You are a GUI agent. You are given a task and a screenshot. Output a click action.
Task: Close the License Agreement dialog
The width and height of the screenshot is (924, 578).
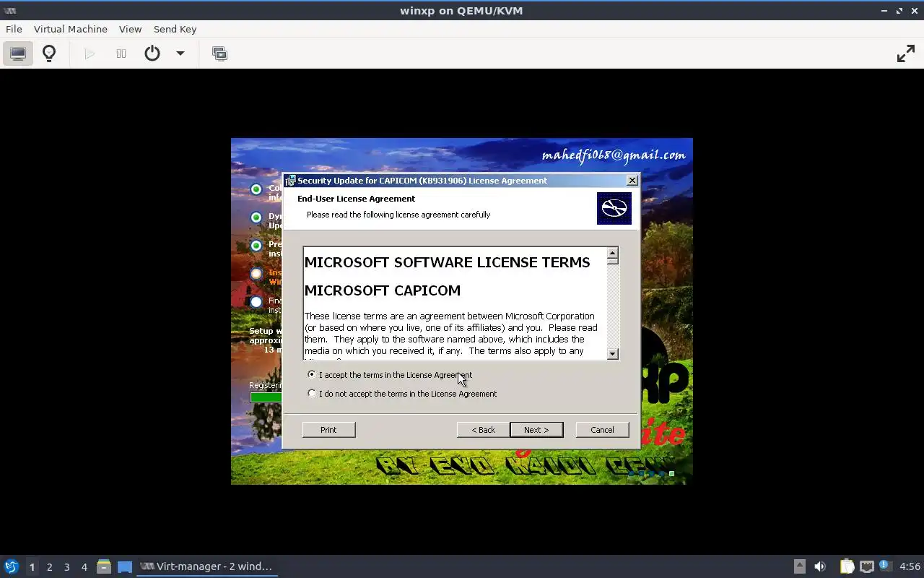click(632, 181)
